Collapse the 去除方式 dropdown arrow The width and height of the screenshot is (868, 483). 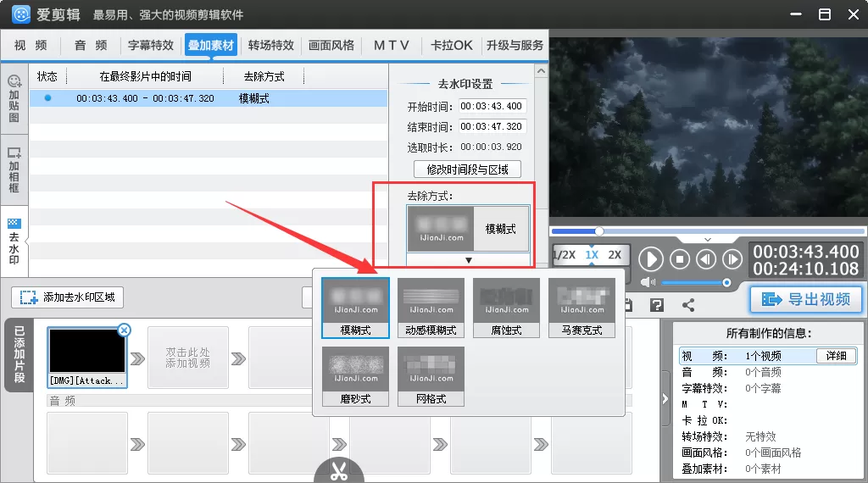(468, 260)
